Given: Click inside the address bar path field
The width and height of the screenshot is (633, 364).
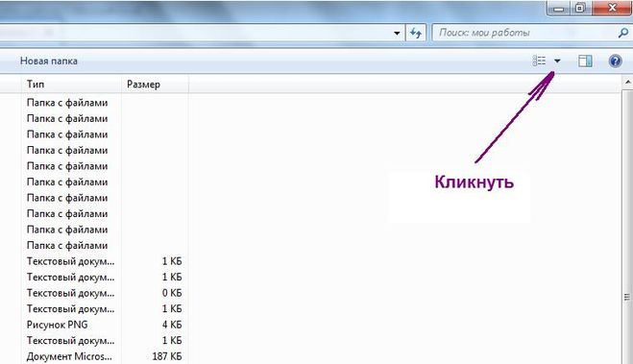Looking at the screenshot, I should click(x=196, y=33).
